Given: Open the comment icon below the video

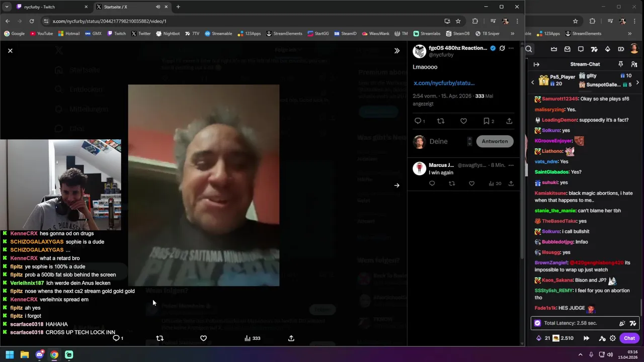Looking at the screenshot, I should 118,338.
